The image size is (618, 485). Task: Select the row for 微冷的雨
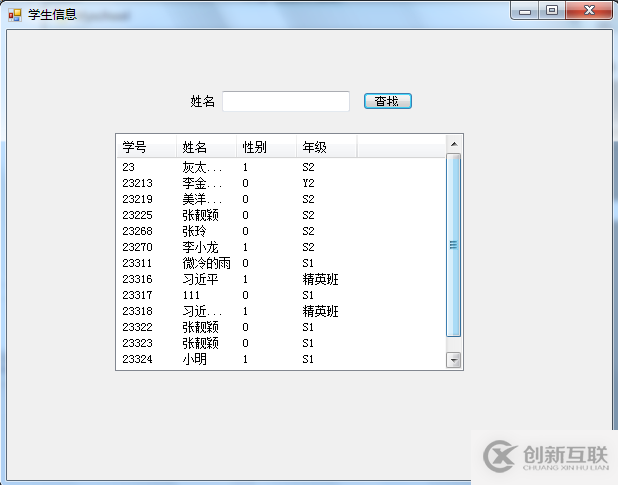click(x=281, y=263)
